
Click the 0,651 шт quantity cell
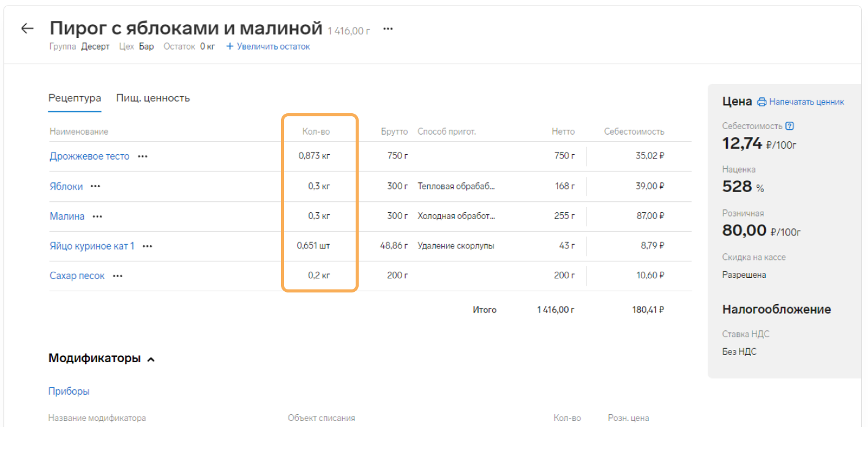point(314,246)
